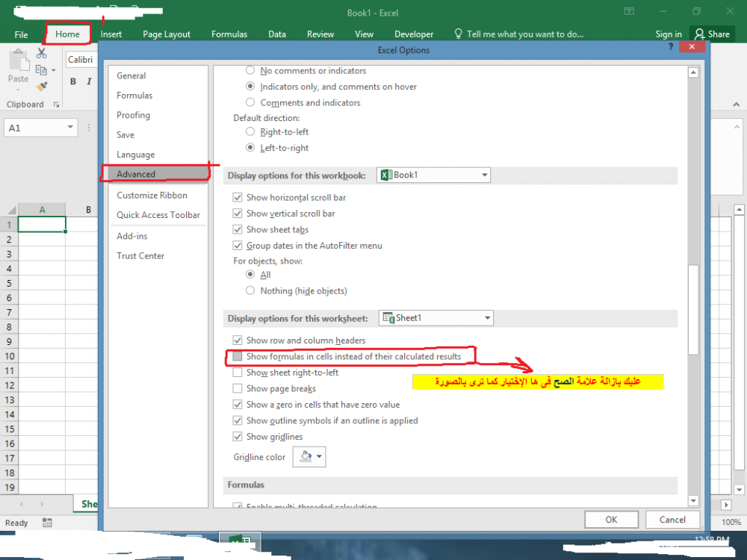Switch to the Data tab
Image resolution: width=747 pixels, height=560 pixels.
pos(277,34)
